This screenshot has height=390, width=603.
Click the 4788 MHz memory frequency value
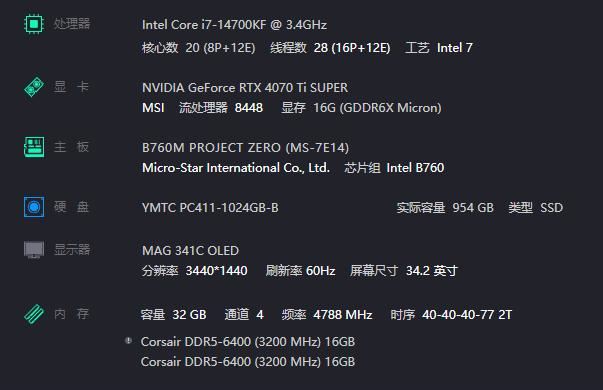point(343,315)
